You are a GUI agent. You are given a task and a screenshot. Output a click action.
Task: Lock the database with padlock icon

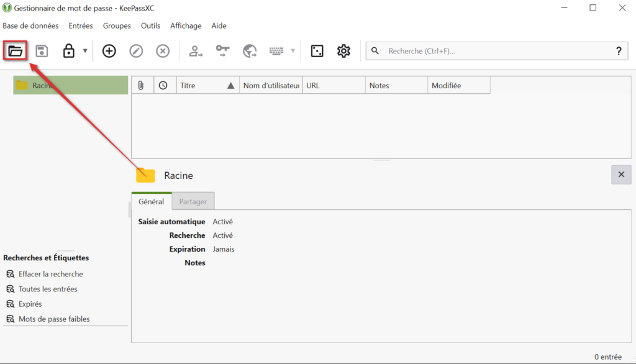point(68,51)
